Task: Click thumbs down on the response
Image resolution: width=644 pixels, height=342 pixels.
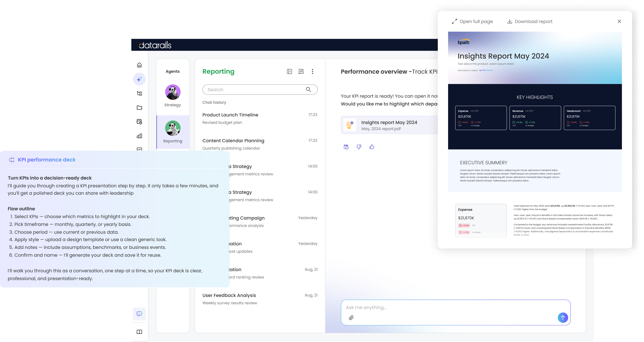Action: pos(359,147)
